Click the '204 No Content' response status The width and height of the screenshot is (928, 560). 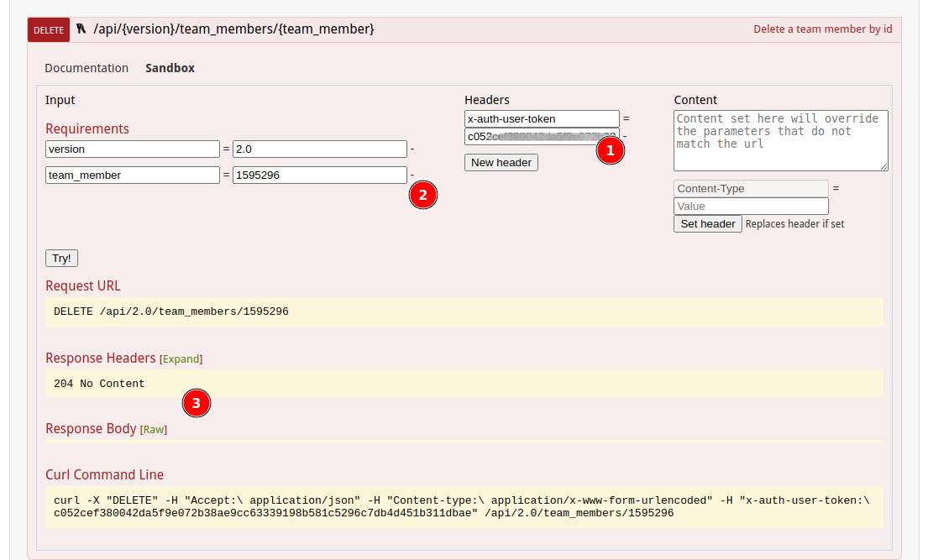coord(99,384)
